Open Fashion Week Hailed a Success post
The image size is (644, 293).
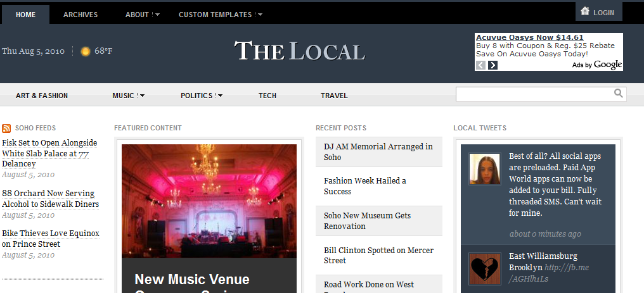click(x=364, y=186)
